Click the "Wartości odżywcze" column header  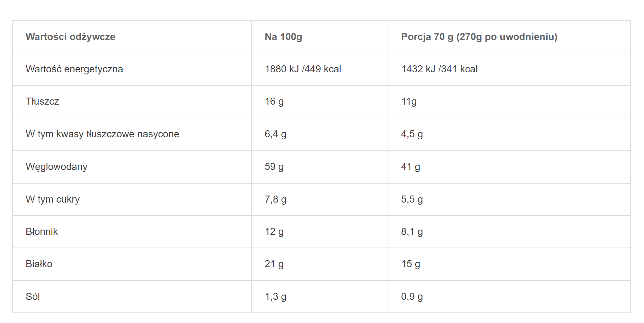click(x=70, y=37)
